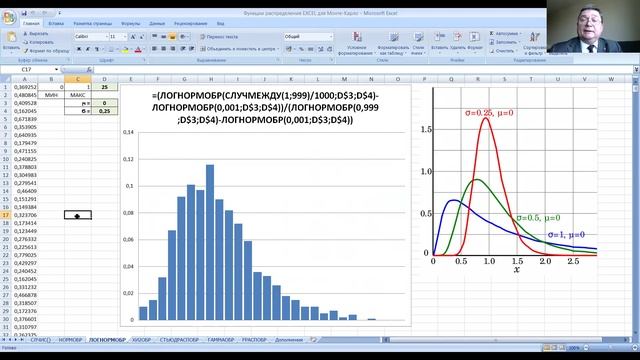This screenshot has height=360, width=640.
Task: Open the Calibri font name dropdown
Action: (107, 37)
